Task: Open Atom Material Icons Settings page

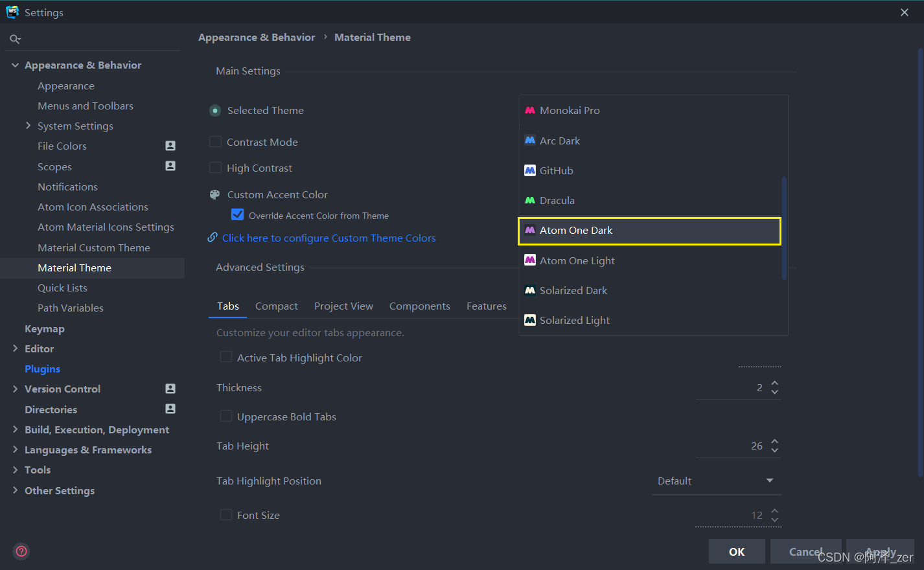Action: (x=106, y=227)
